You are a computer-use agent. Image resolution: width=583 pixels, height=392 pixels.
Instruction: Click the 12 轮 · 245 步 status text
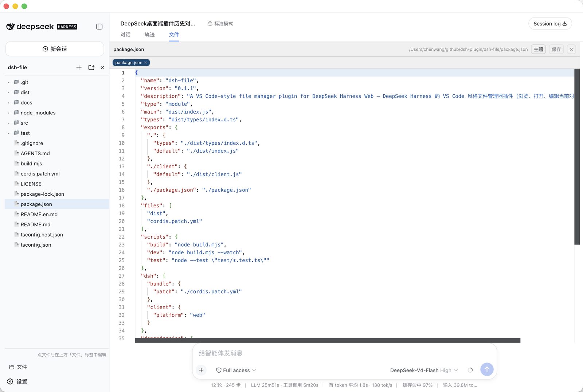pyautogui.click(x=226, y=385)
